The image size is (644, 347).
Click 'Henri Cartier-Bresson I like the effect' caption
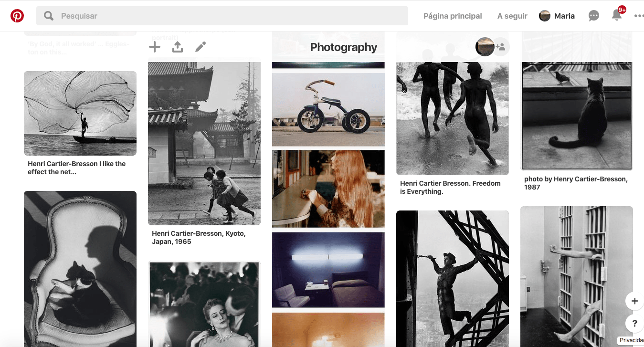(77, 168)
